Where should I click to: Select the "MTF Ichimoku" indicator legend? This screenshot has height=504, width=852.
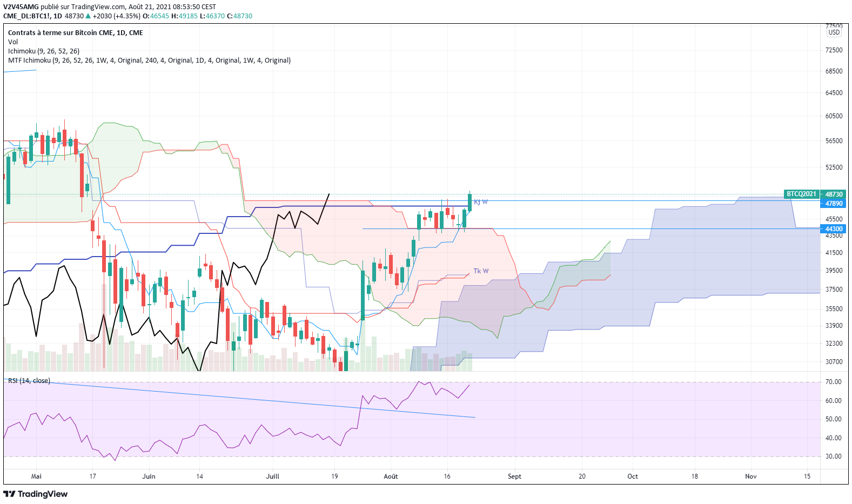(150, 61)
